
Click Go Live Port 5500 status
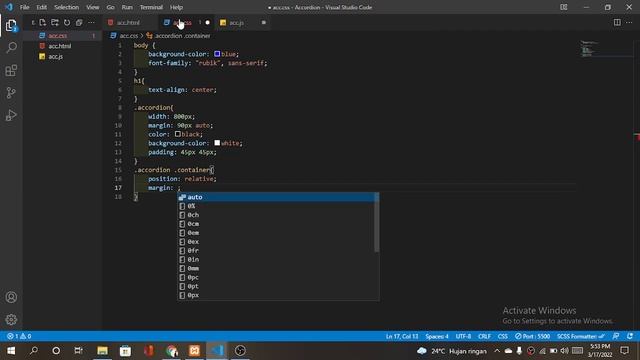[532, 336]
